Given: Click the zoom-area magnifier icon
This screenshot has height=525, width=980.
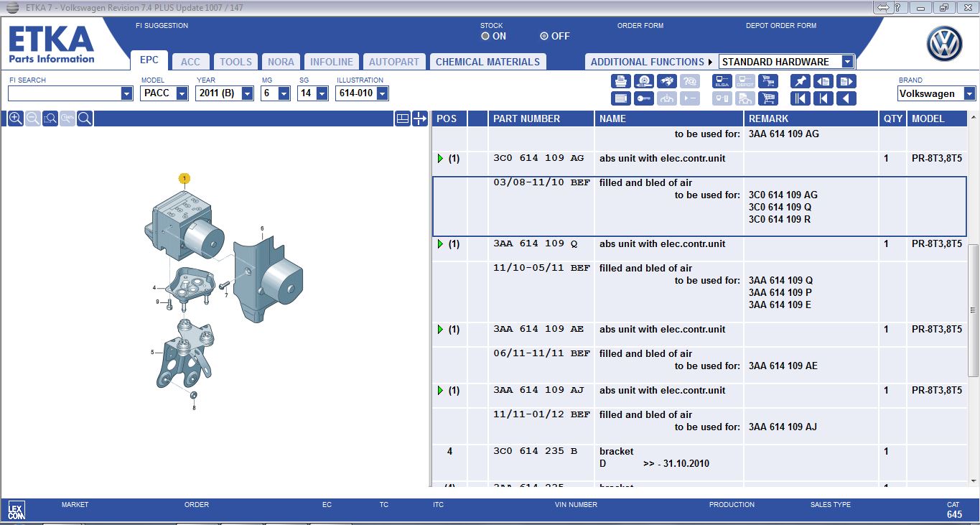Looking at the screenshot, I should 50,118.
